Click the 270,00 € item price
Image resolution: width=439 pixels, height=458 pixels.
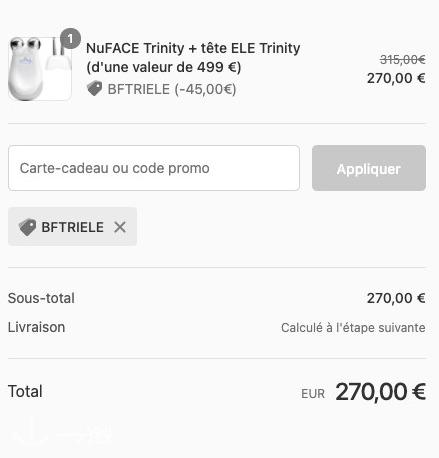point(396,79)
